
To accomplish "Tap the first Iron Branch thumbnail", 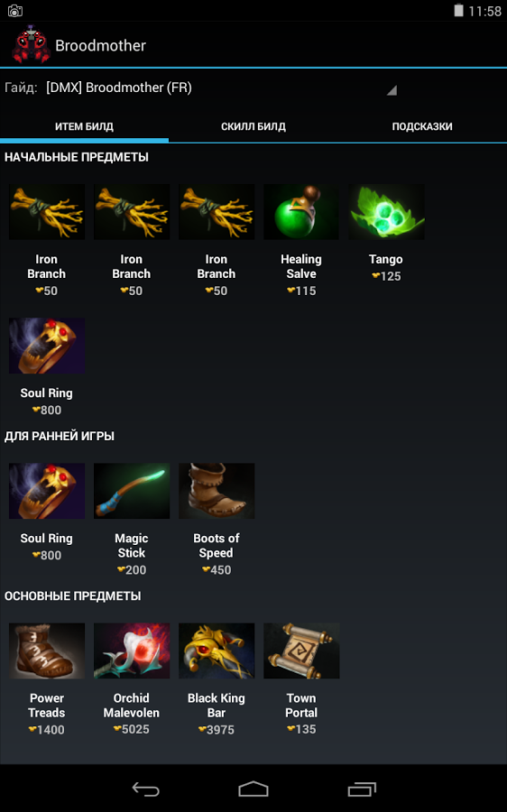I will tap(47, 212).
